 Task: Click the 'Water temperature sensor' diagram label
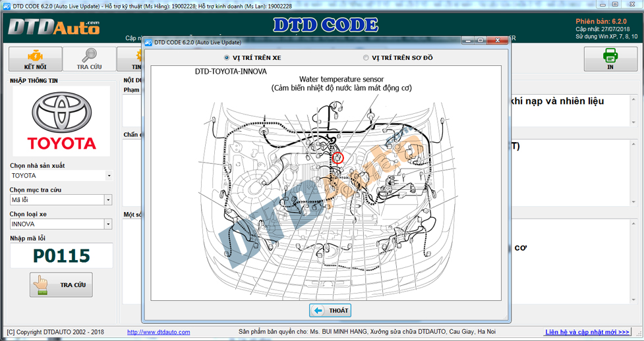point(341,79)
